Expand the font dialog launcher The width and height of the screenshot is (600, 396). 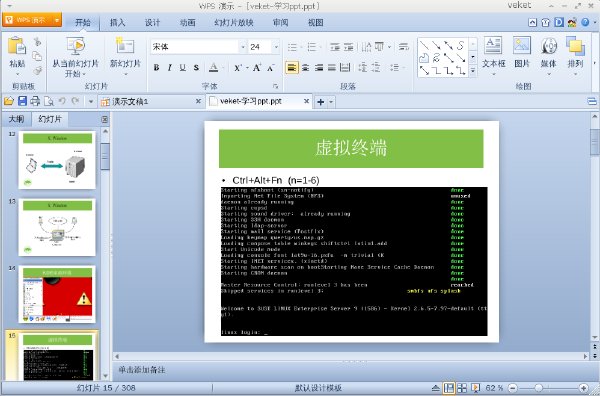(x=275, y=86)
